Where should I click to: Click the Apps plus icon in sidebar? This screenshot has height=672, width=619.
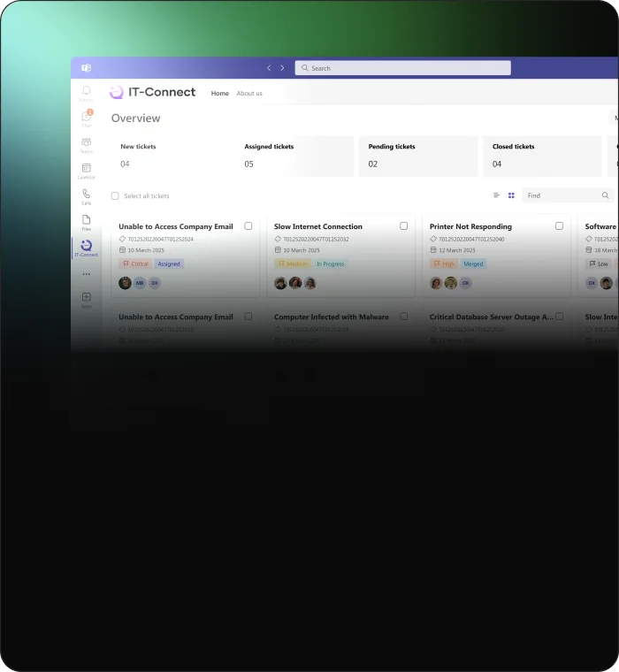(87, 297)
